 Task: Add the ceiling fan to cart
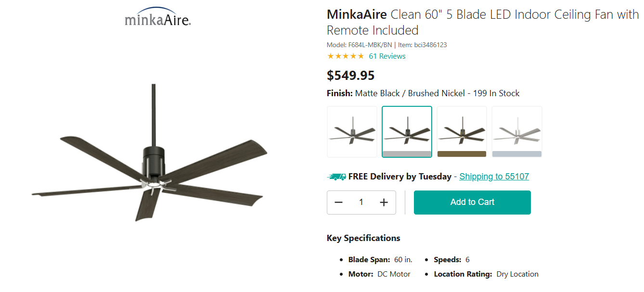472,202
